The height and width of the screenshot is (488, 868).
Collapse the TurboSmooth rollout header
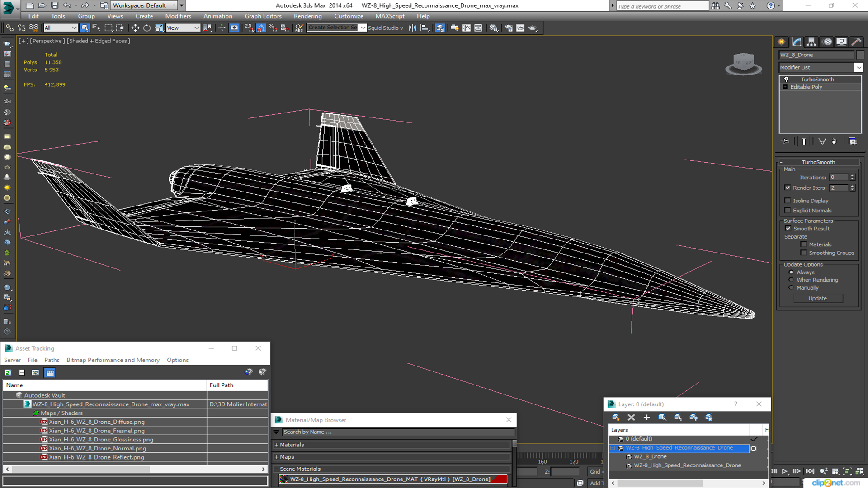click(818, 162)
